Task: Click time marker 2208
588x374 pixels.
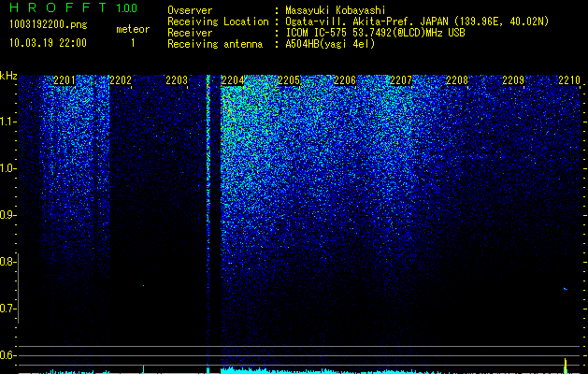Action: tap(457, 80)
